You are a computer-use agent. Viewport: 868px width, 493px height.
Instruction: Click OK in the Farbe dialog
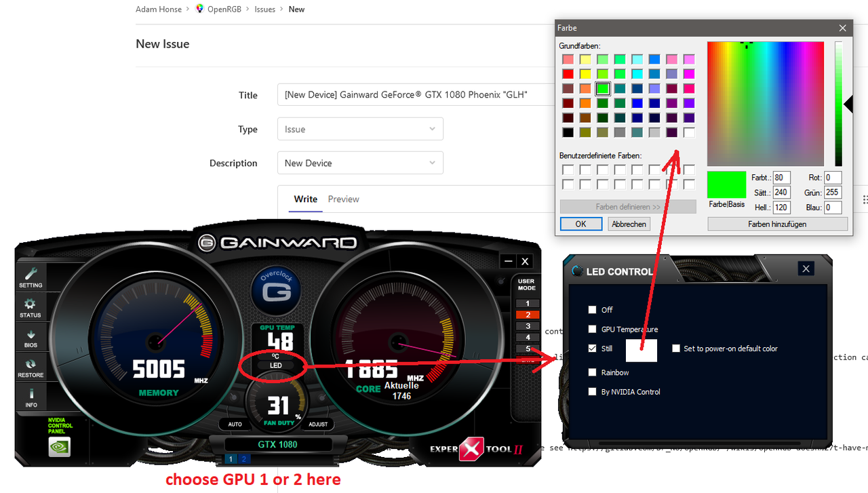(x=580, y=224)
